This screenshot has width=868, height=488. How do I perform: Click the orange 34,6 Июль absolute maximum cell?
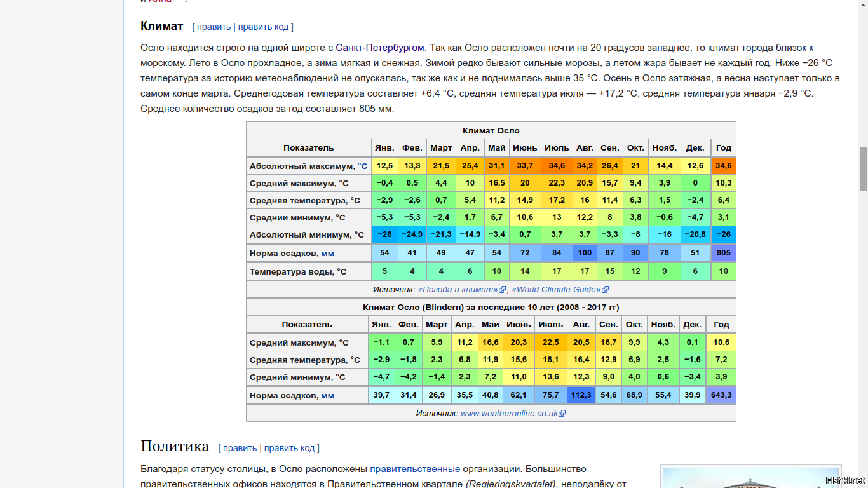[x=557, y=166]
